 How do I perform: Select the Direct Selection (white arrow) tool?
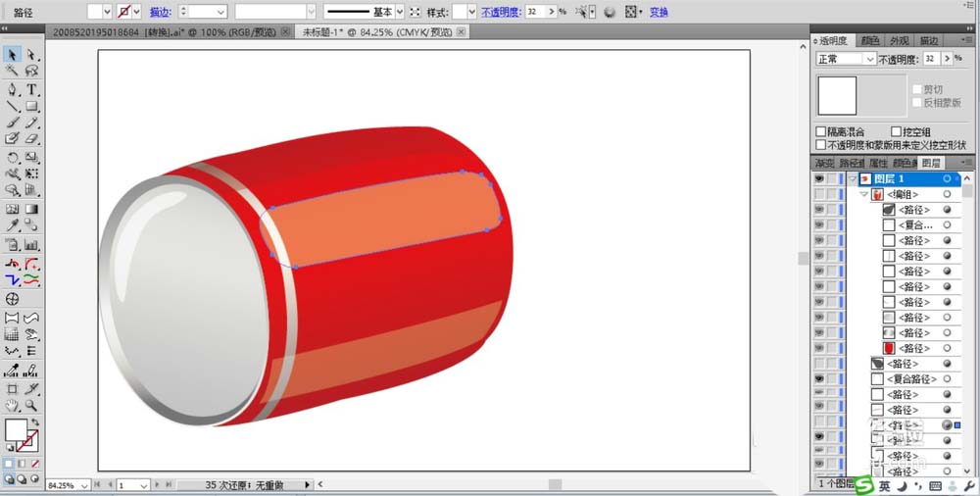[x=31, y=55]
